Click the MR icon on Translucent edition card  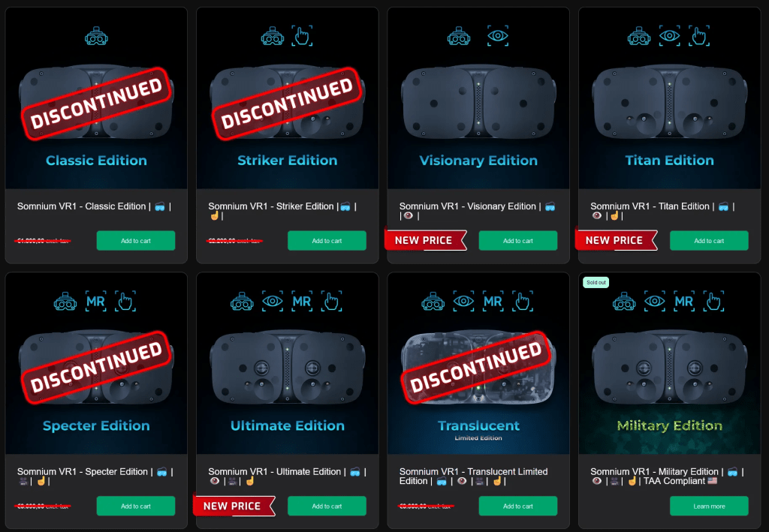pyautogui.click(x=493, y=302)
